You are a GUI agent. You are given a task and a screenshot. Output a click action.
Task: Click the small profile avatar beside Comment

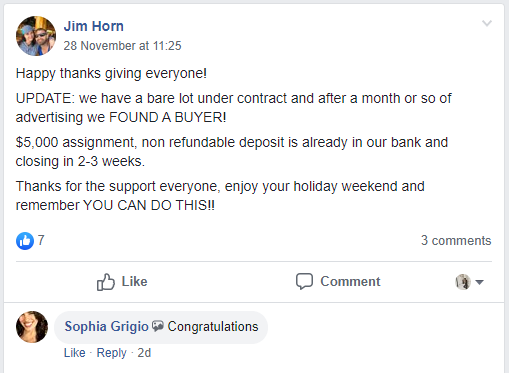tap(463, 282)
